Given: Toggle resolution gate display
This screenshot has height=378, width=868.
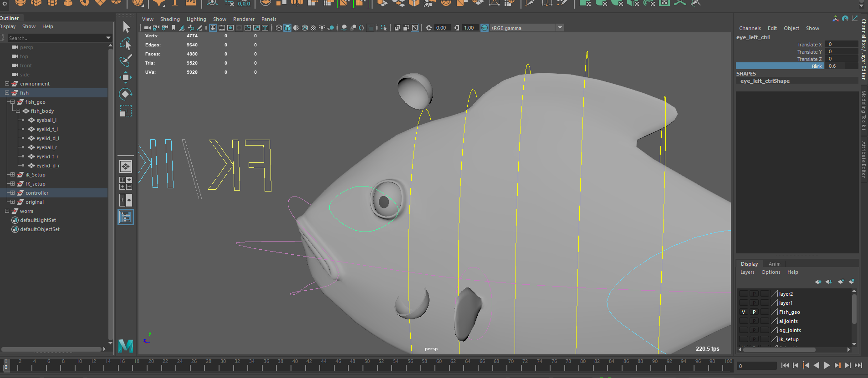Looking at the screenshot, I should coord(230,28).
